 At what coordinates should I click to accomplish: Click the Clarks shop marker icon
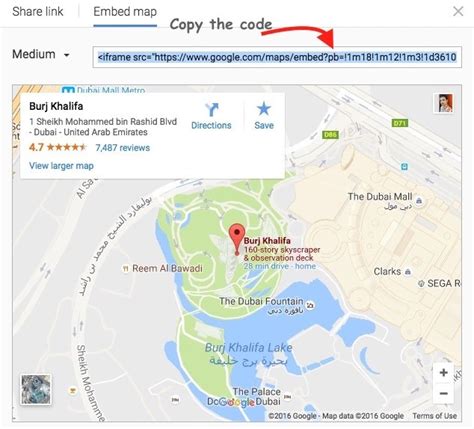(x=407, y=272)
